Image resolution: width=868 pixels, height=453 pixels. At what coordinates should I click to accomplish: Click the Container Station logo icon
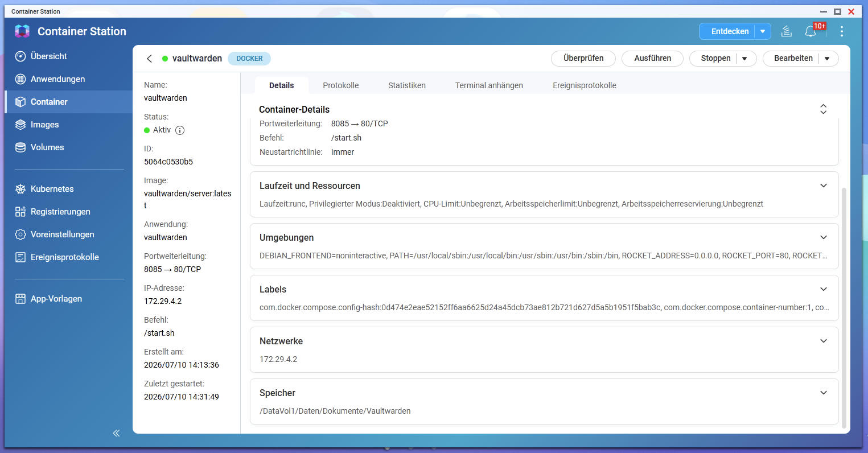(22, 31)
